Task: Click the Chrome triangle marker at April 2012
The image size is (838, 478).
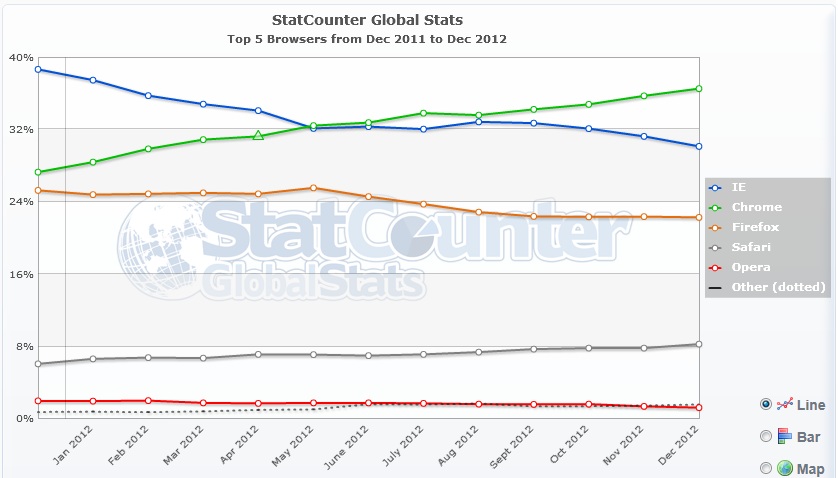Action: coord(258,135)
